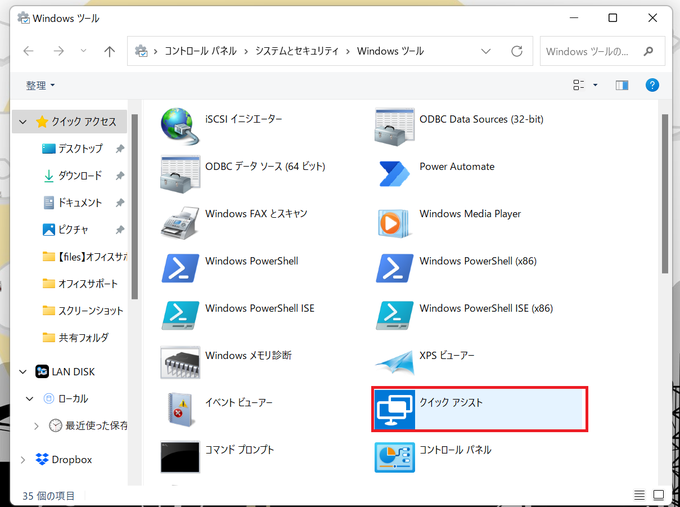The image size is (680, 507).
Task: Click the "Windows メモリ診断" label
Action: 248,355
